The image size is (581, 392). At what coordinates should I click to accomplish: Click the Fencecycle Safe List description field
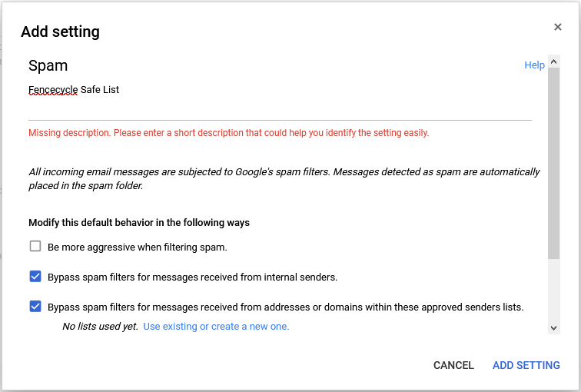point(280,100)
